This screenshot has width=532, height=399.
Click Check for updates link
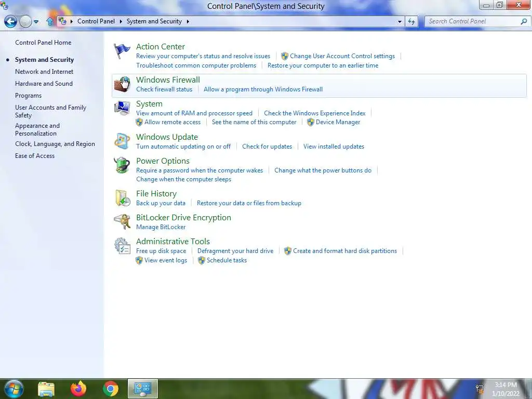(267, 146)
